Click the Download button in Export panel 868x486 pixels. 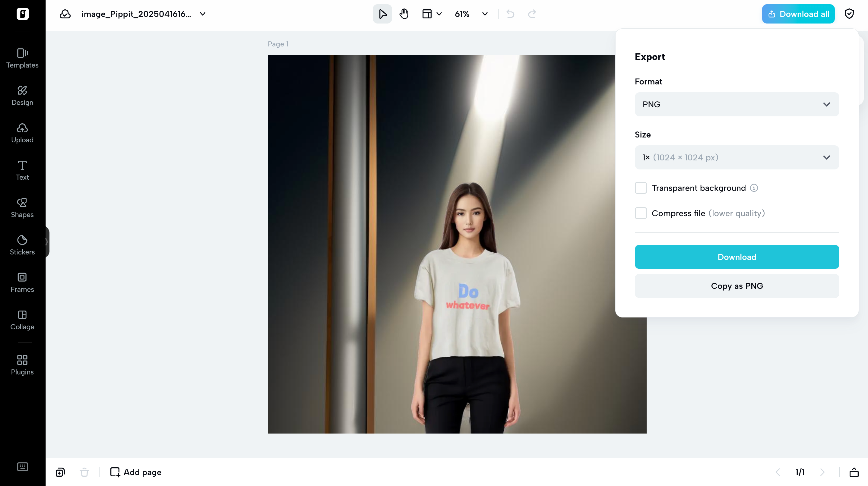(x=736, y=257)
